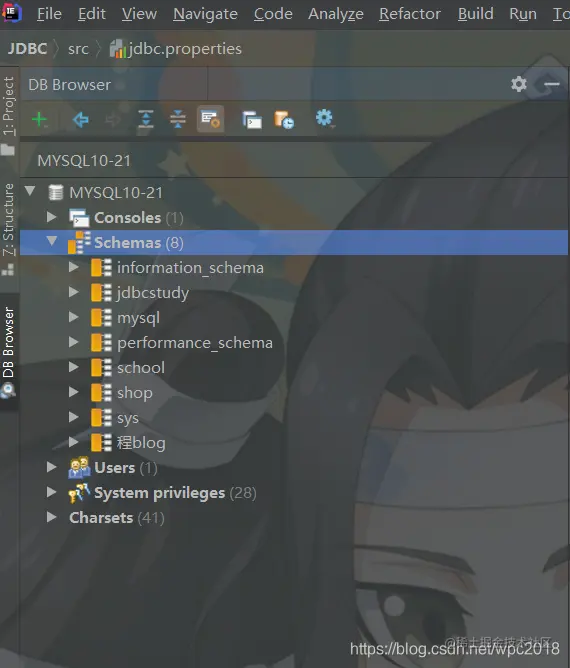This screenshot has height=668, width=570.
Task: Click the System privileges keys icon
Action: (x=79, y=493)
